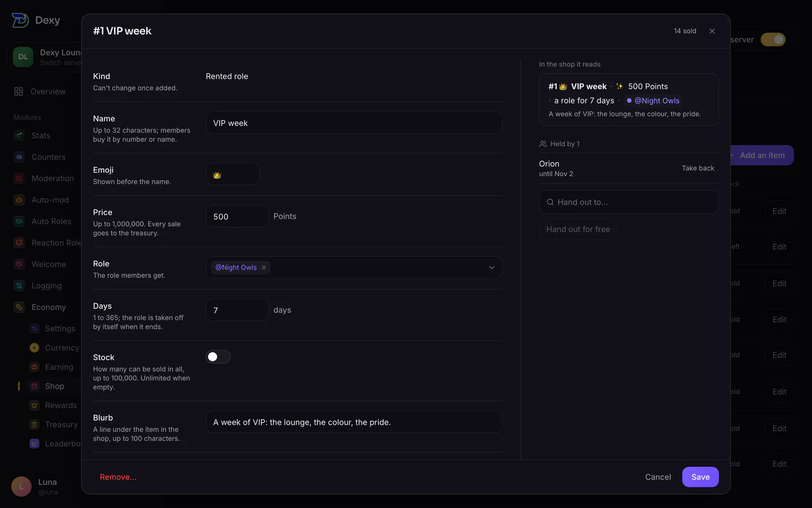Remove the @Night Owls role chip
The width and height of the screenshot is (812, 508).
(264, 268)
